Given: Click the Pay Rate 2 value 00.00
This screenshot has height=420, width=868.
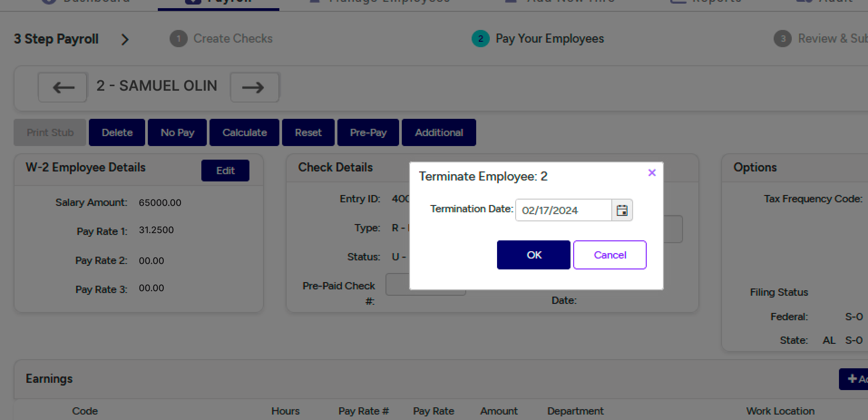Looking at the screenshot, I should 151,261.
